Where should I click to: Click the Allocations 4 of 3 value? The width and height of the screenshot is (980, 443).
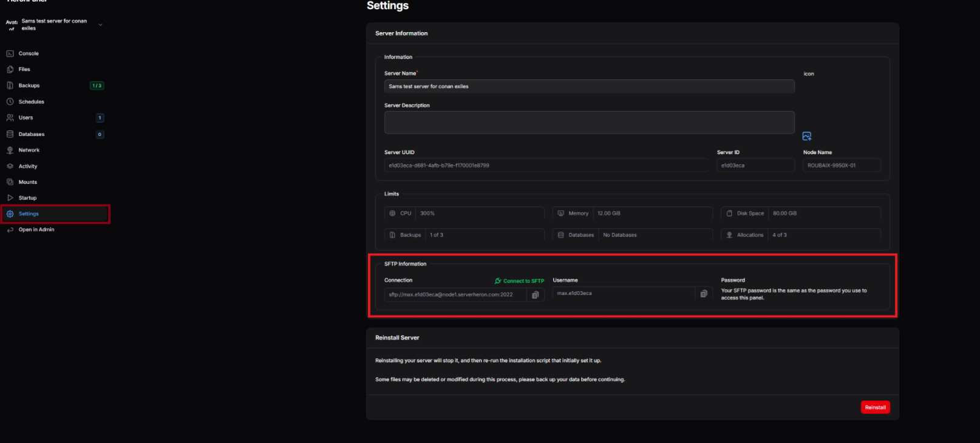pyautogui.click(x=780, y=235)
